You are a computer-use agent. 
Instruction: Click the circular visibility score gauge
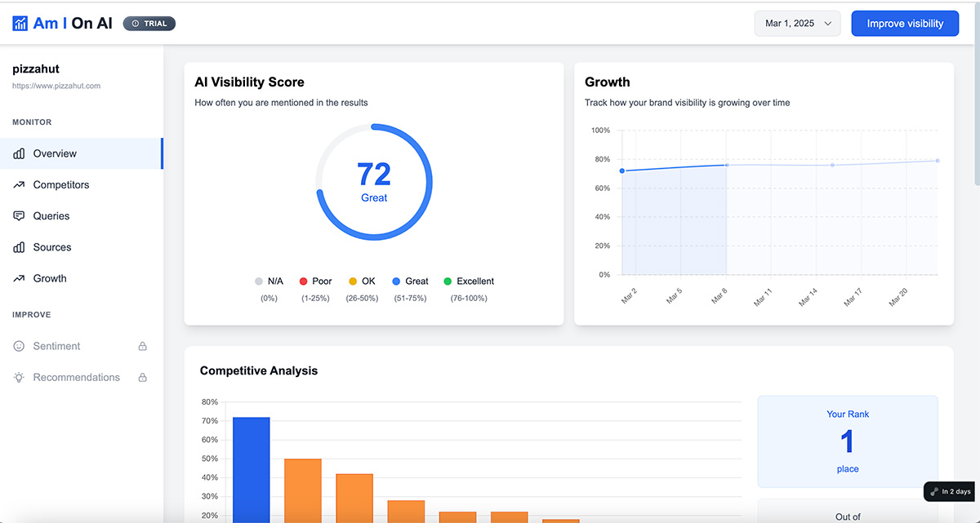(374, 182)
